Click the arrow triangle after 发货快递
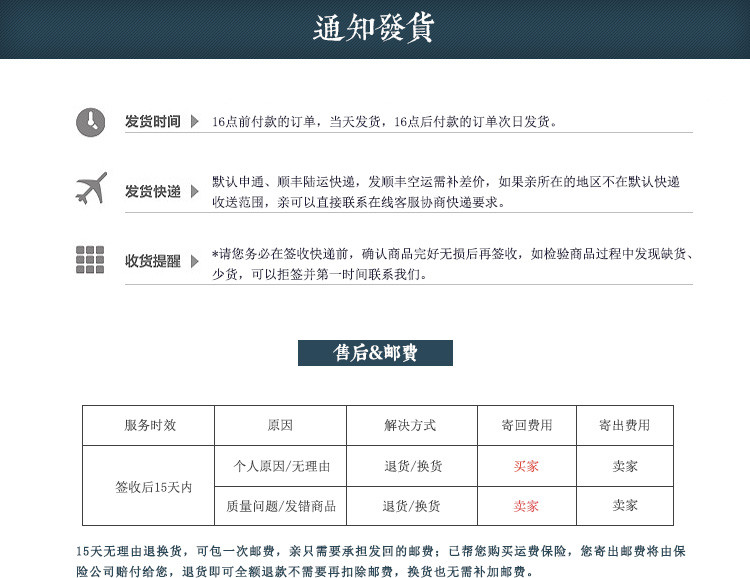Image resolution: width=750 pixels, height=578 pixels. pyautogui.click(x=195, y=191)
